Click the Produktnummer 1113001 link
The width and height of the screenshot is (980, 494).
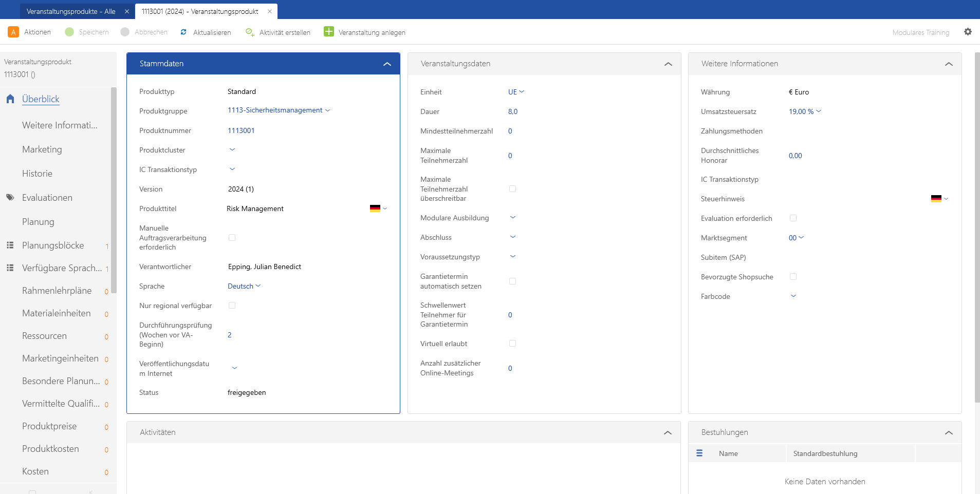241,130
